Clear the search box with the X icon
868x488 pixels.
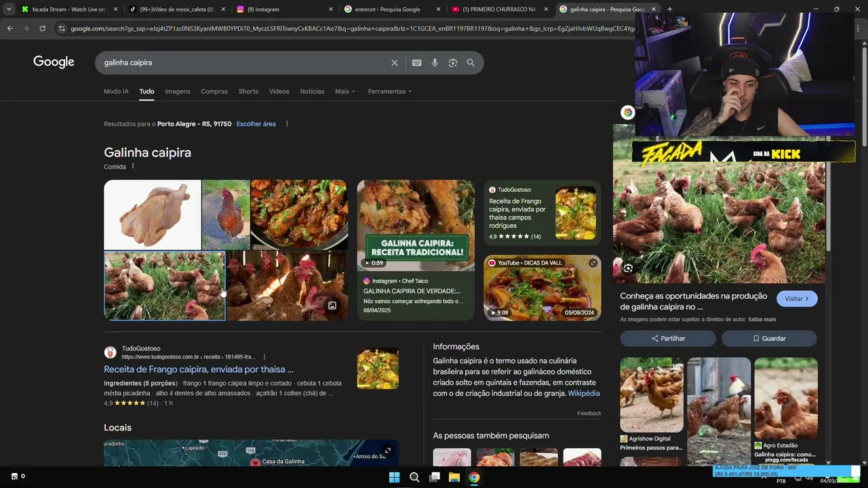395,62
